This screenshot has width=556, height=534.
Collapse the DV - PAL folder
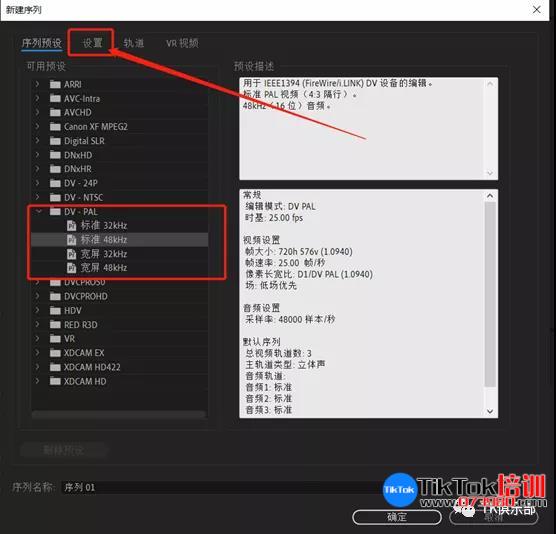coord(38,212)
